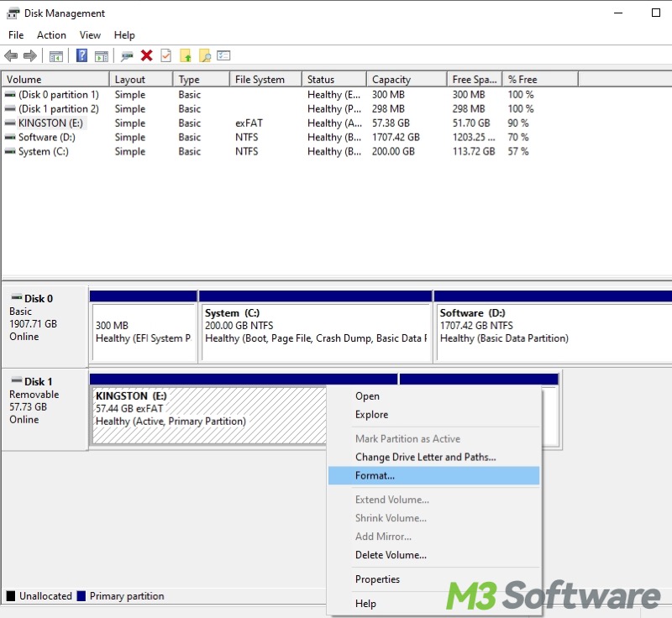Select the Software (D:) partition block
Viewport: 672px width, 618px height.
pos(553,327)
